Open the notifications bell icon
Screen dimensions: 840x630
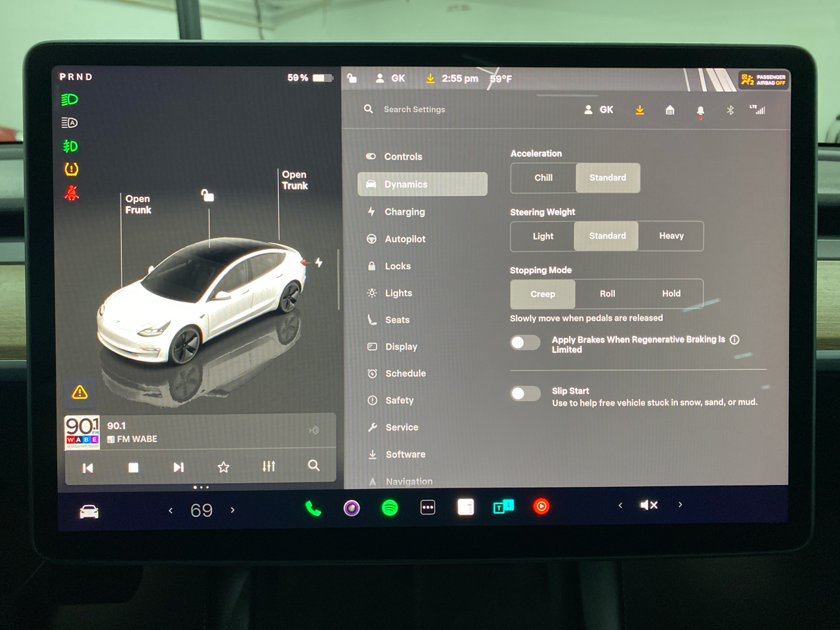pos(700,110)
